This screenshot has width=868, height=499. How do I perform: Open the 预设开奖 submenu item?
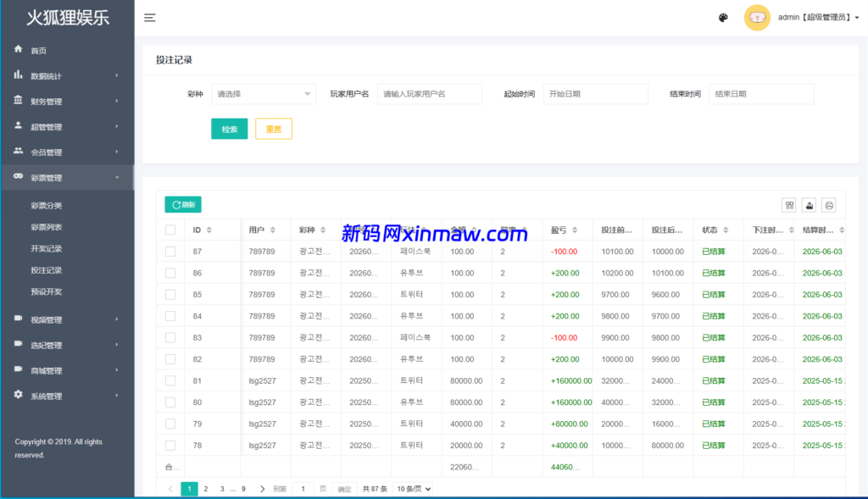[x=47, y=291]
